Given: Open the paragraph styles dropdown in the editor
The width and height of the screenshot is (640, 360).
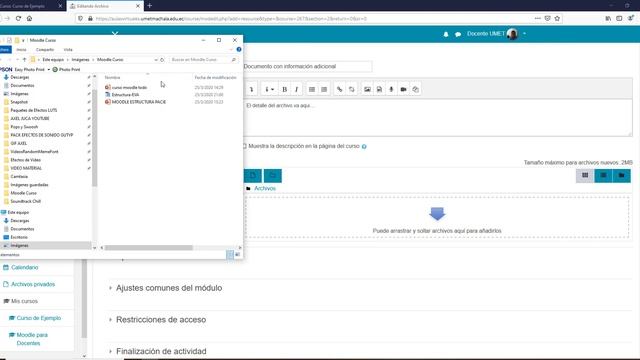Looking at the screenshot, I should 269,89.
